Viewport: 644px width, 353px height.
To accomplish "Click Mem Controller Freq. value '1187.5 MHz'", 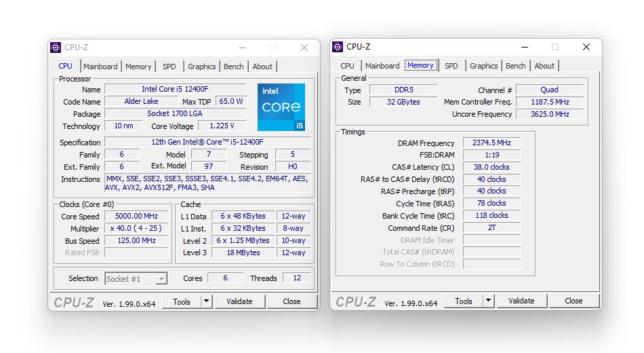I will point(550,102).
